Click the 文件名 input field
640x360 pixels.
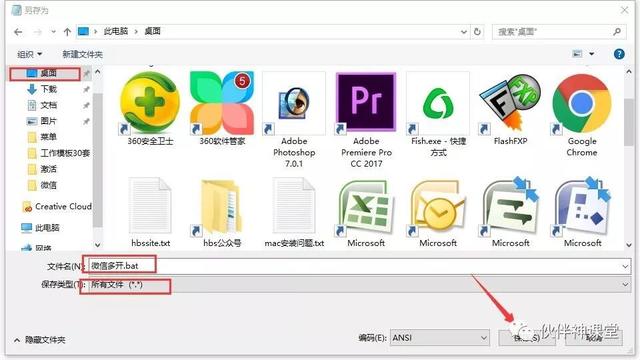359,266
